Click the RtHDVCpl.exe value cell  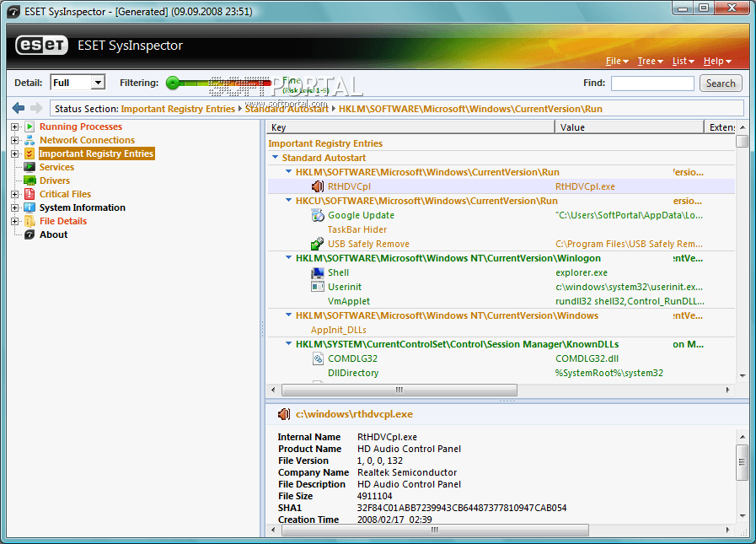pos(585,186)
